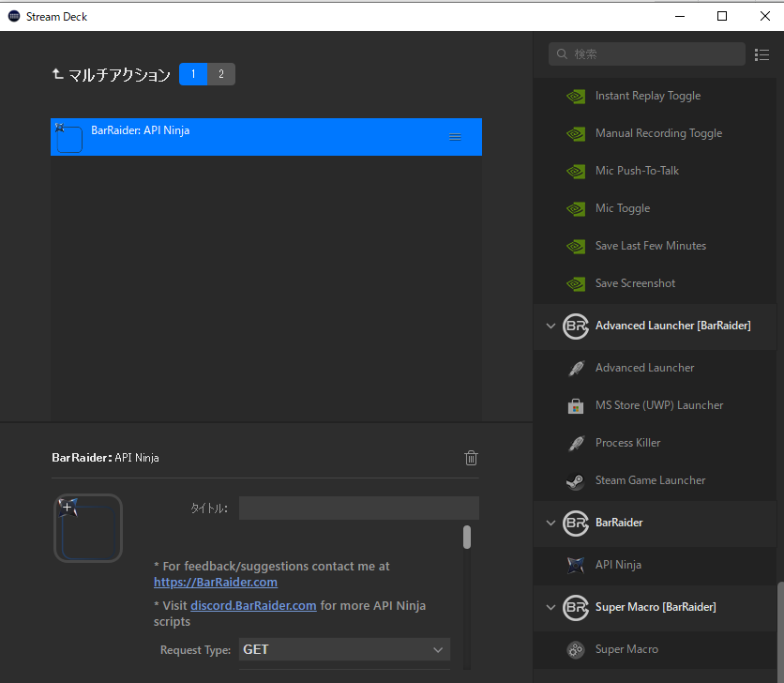Select the Steam Game Launcher text
Viewport: 784px width, 683px height.
pos(650,481)
